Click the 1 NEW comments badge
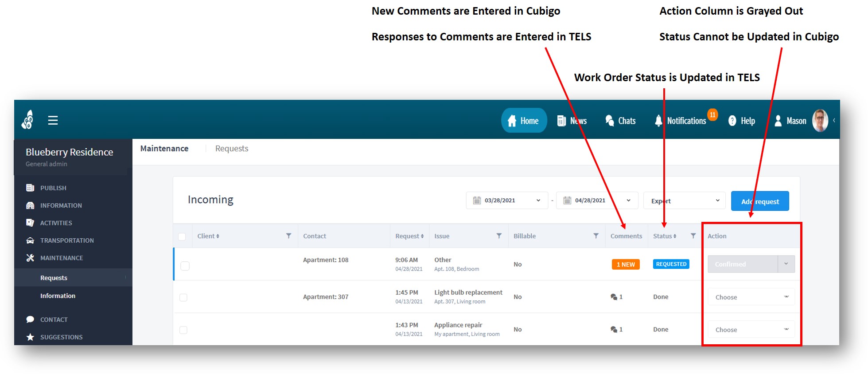 tap(626, 264)
